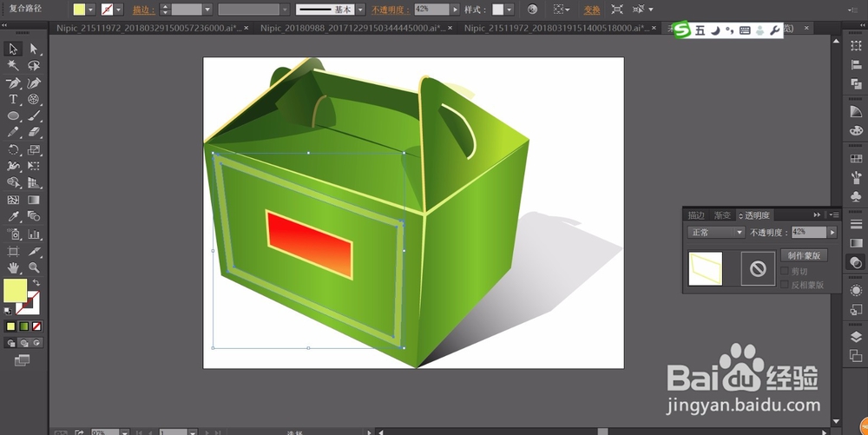868x435 pixels.
Task: Select the Pencil tool
Action: [x=13, y=132]
